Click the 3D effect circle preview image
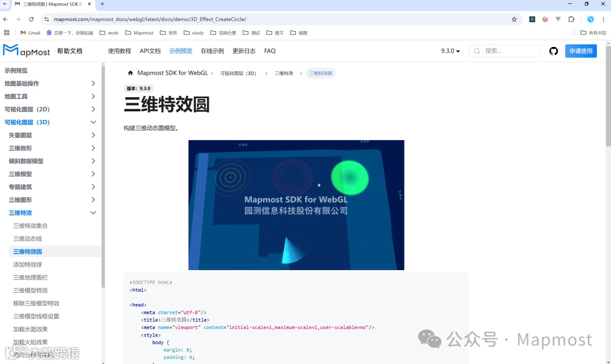 296,205
